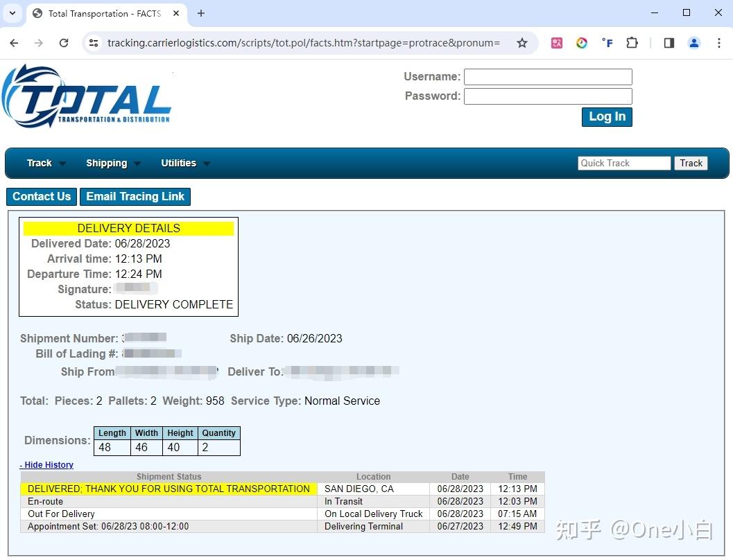Open Chrome's three-dot menu
The width and height of the screenshot is (733, 560).
pos(720,42)
